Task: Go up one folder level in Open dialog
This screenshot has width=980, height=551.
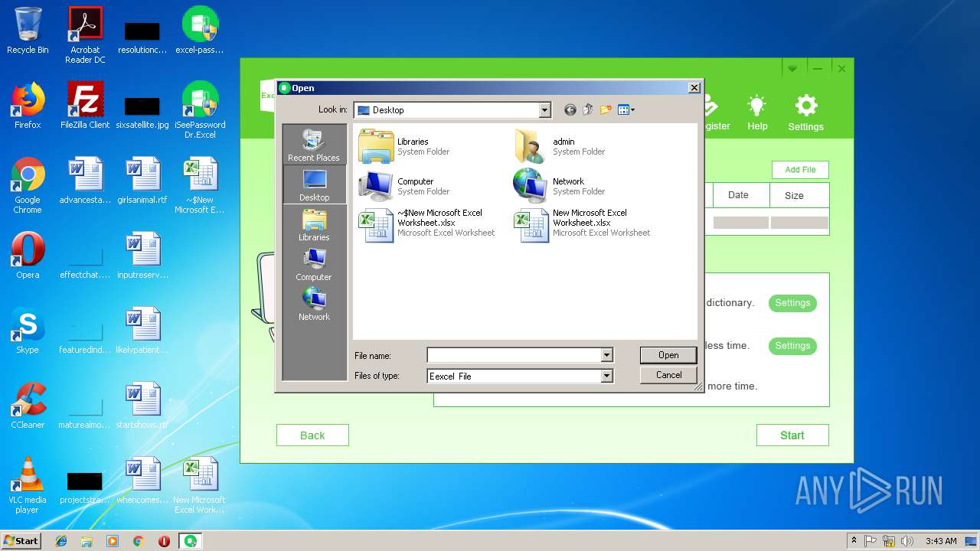Action: click(588, 110)
